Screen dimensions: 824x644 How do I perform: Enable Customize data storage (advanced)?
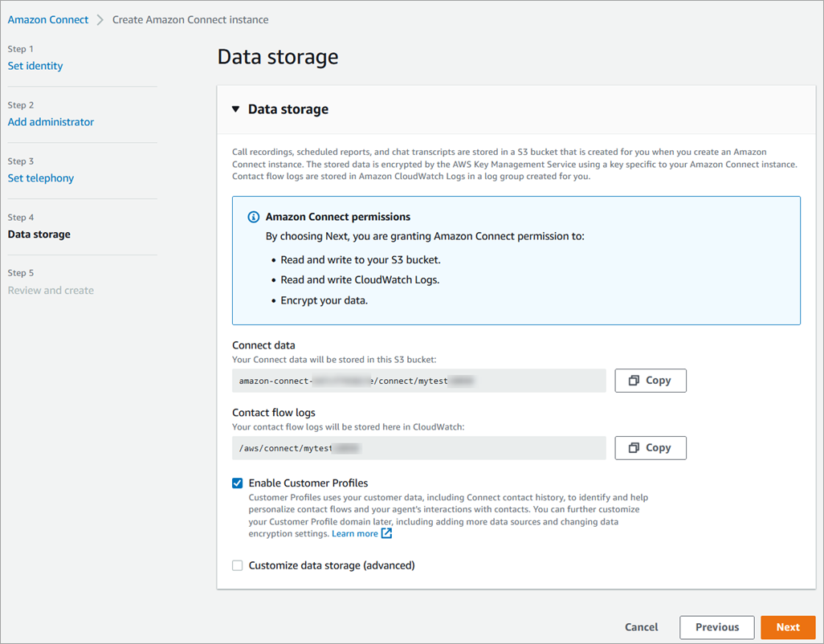237,565
